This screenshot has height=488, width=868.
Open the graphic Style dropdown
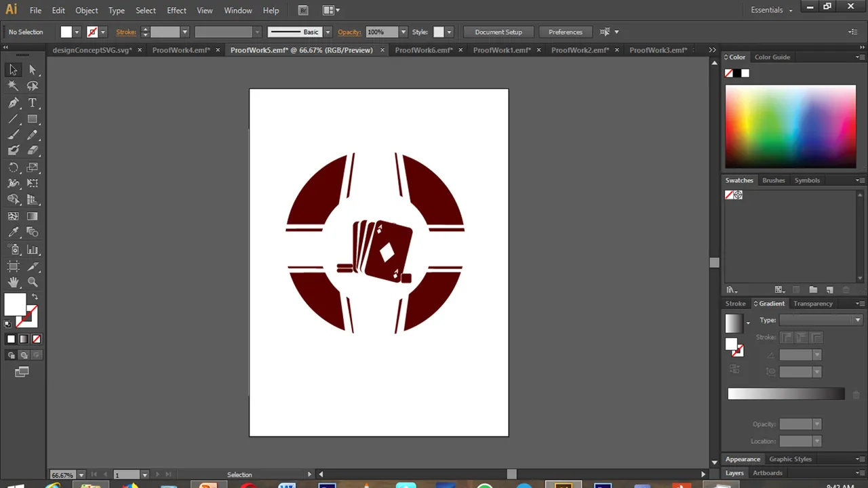(x=449, y=32)
